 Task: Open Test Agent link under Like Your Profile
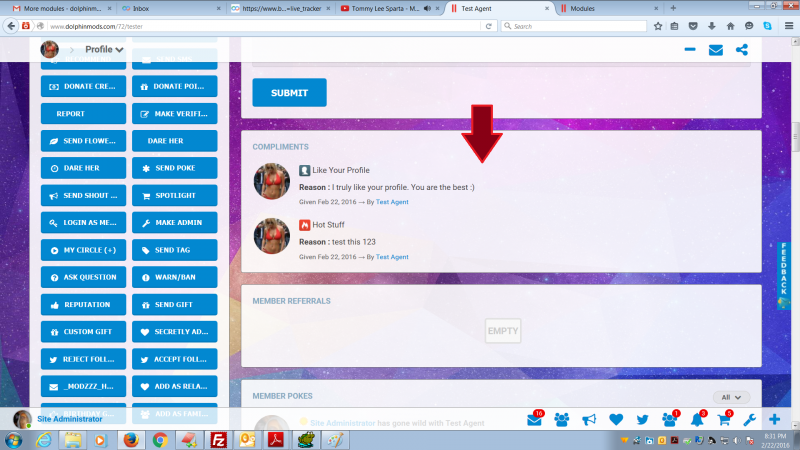(x=392, y=202)
